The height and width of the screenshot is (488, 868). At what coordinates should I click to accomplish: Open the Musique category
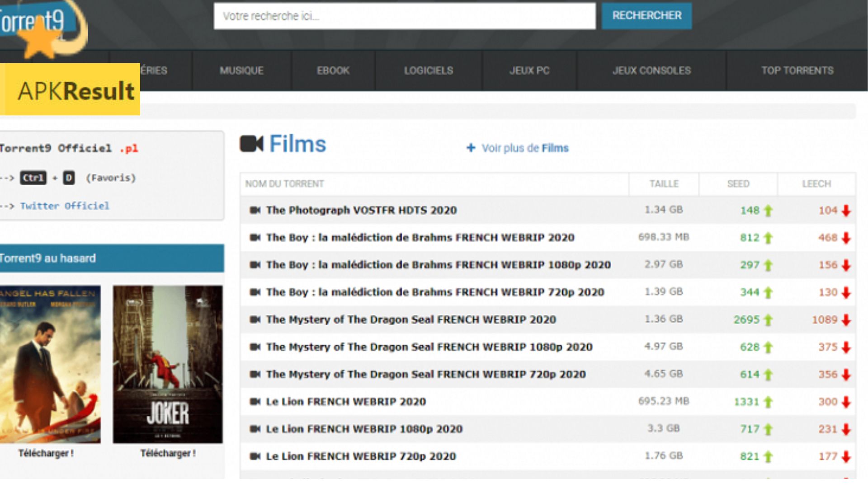point(241,70)
